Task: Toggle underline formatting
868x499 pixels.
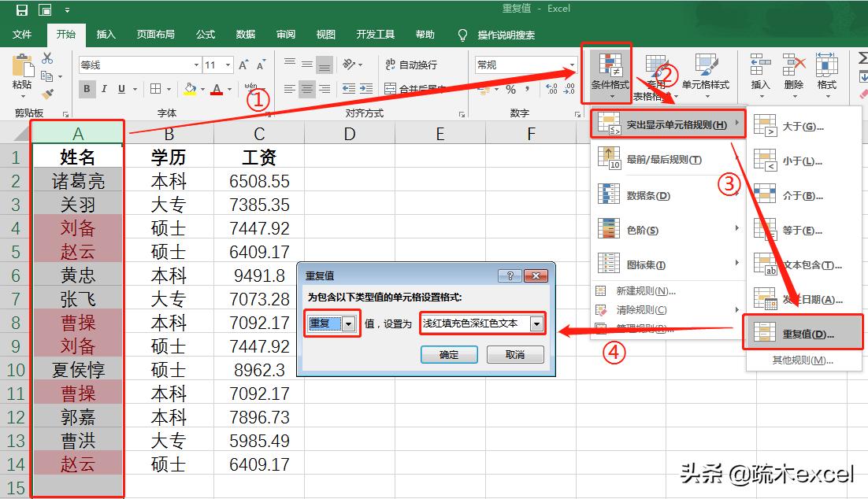Action: tap(122, 89)
